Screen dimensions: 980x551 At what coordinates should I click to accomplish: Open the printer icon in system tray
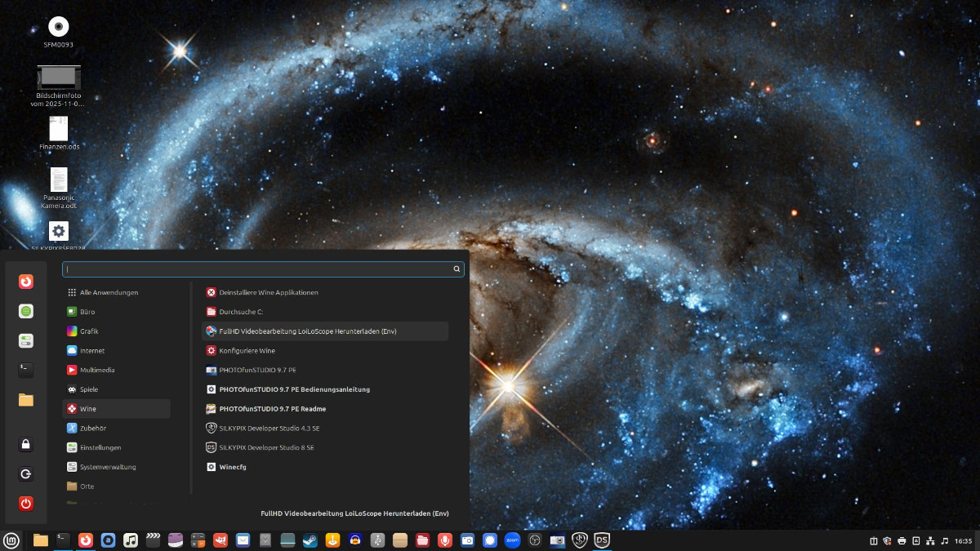(902, 540)
